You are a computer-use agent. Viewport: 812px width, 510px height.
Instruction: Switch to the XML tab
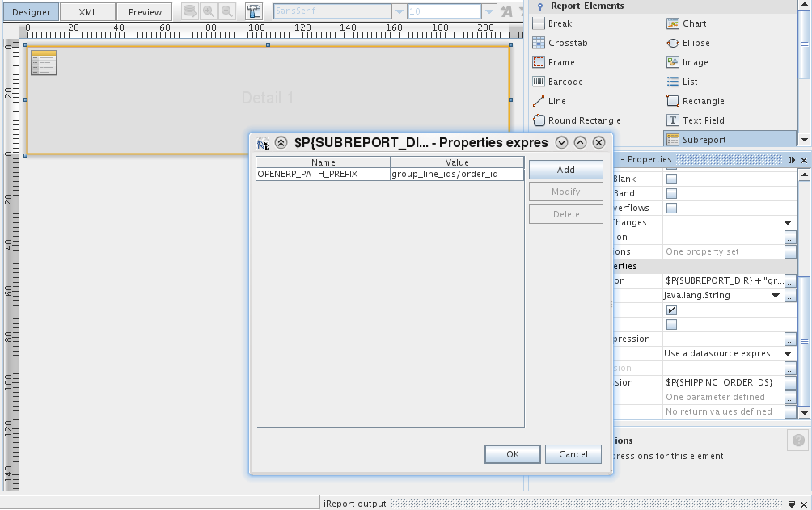[87, 12]
